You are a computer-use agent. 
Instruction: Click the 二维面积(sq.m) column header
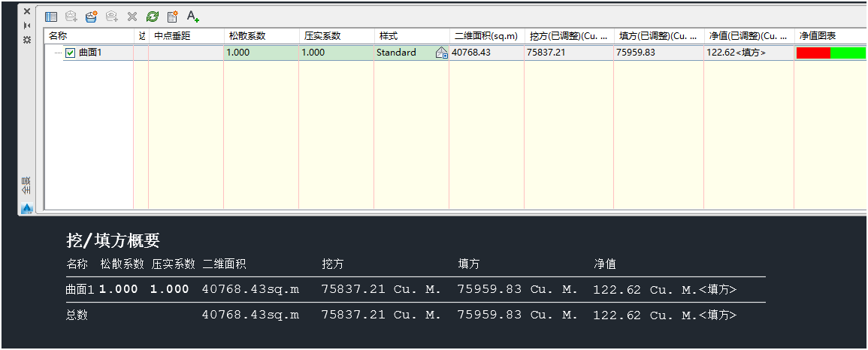tap(487, 36)
